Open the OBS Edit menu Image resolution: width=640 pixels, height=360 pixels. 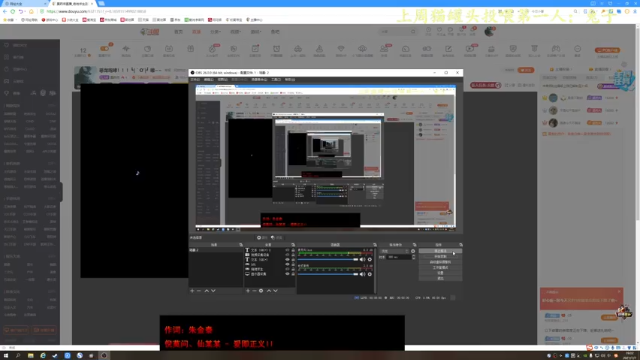[209, 80]
